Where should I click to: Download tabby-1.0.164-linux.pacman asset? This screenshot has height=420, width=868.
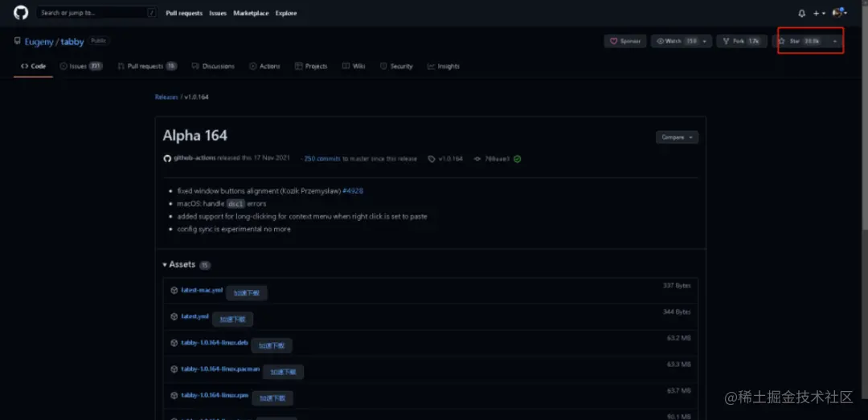point(220,369)
